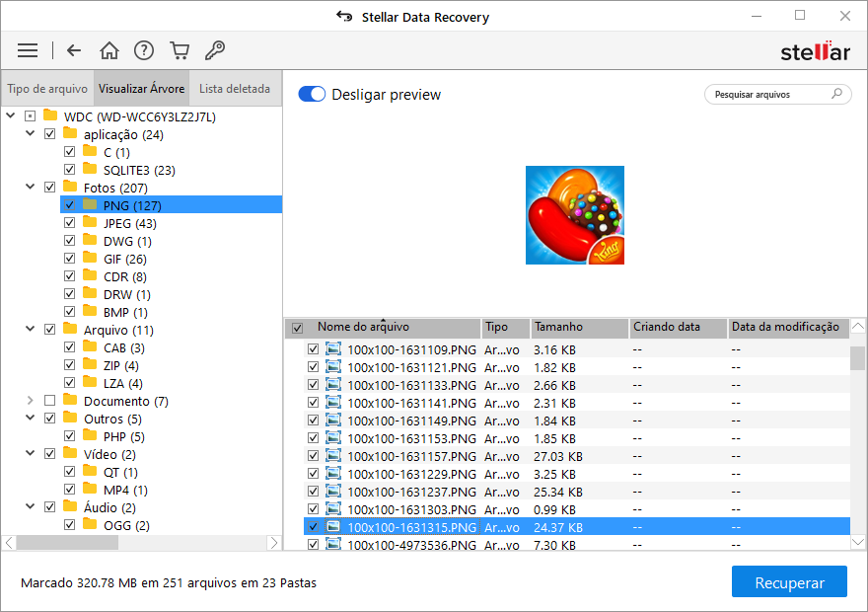Click image icon of 100x100-1631109.PNG

click(x=333, y=349)
